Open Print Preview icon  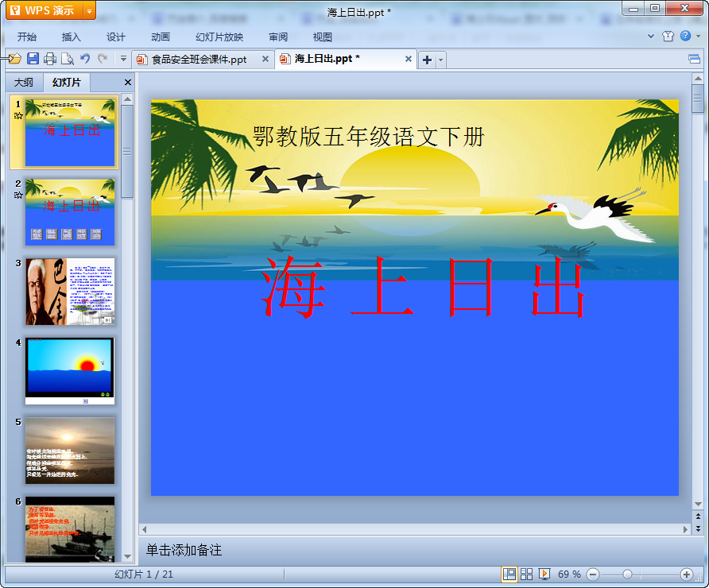click(x=68, y=59)
